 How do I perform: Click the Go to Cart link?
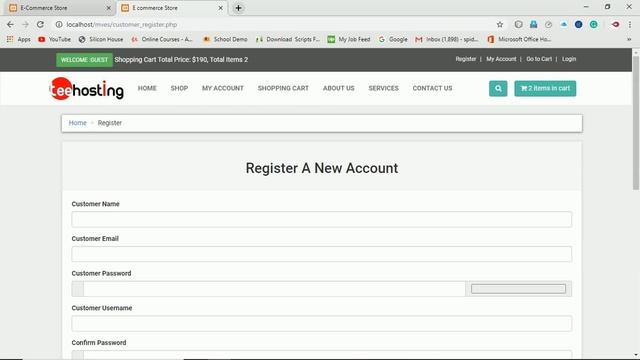(539, 59)
